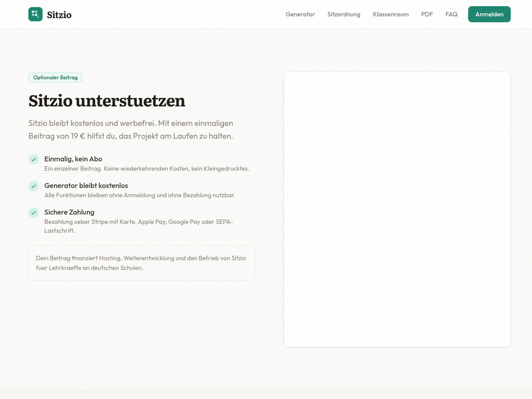The height and width of the screenshot is (399, 532).
Task: Select the empty payment panel on the right
Action: point(397,209)
